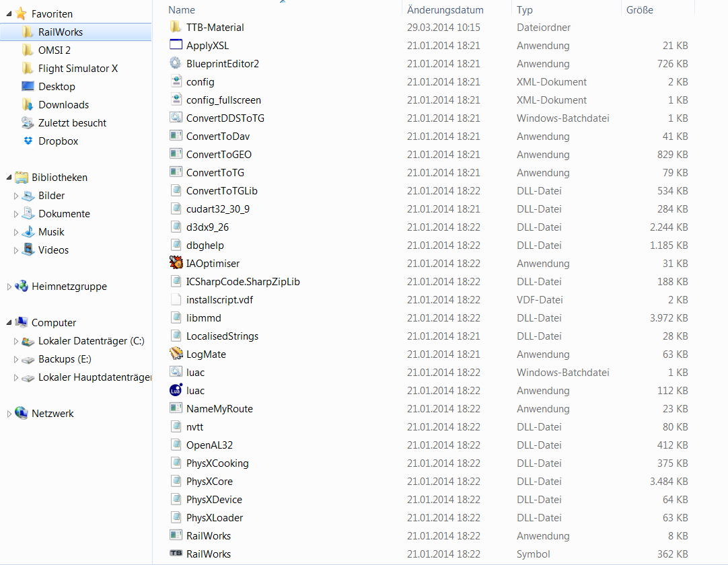Viewport: 728px width, 565px height.
Task: Expand the Heimnetzgruppe node
Action: tap(9, 287)
